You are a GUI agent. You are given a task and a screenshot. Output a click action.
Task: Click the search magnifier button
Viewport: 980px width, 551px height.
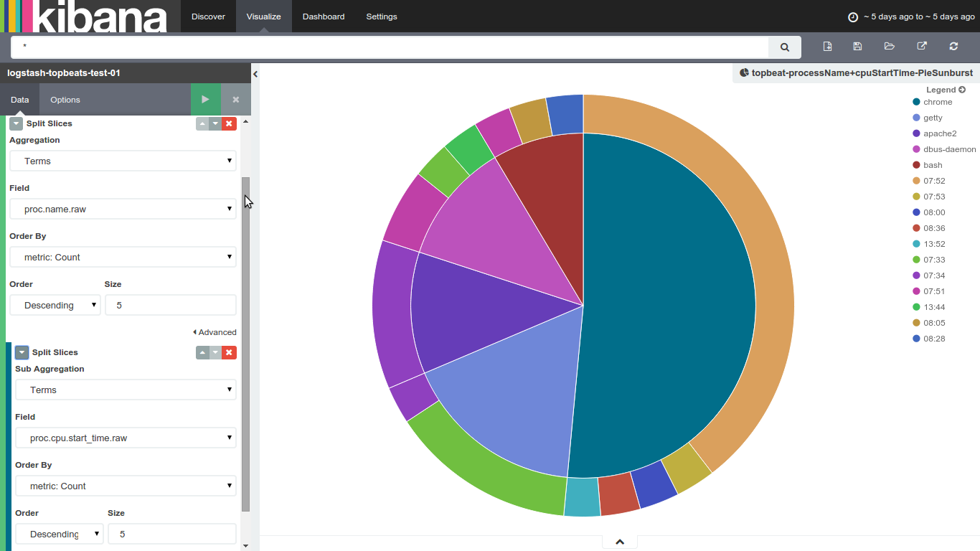click(784, 47)
